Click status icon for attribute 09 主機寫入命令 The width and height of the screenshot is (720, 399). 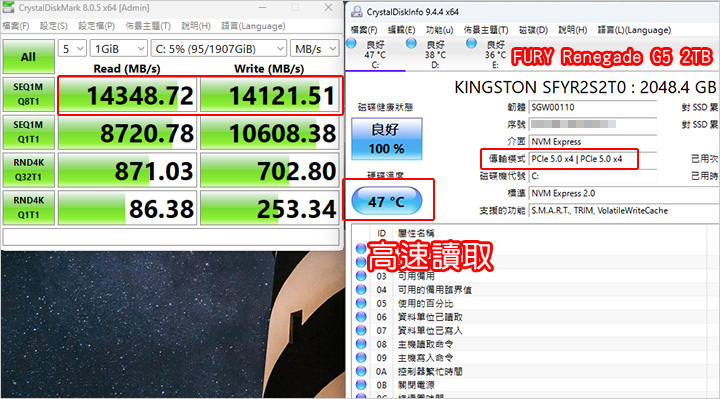click(x=361, y=357)
